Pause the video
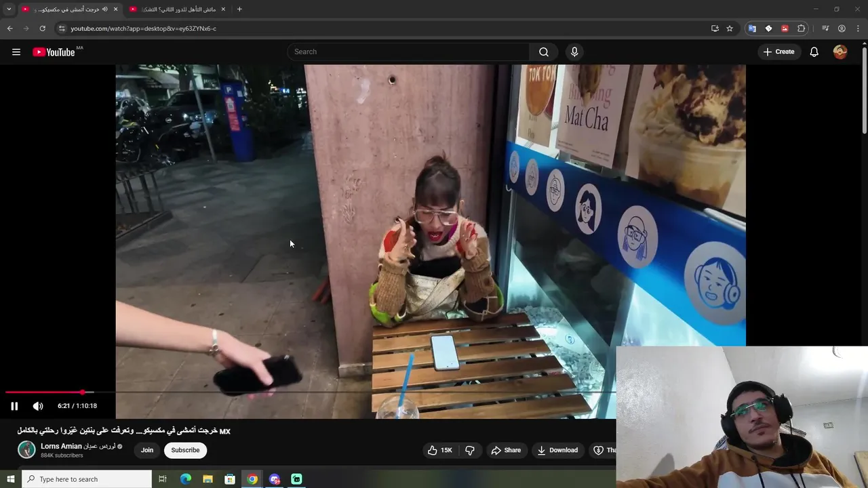The height and width of the screenshot is (488, 868). pyautogui.click(x=14, y=406)
